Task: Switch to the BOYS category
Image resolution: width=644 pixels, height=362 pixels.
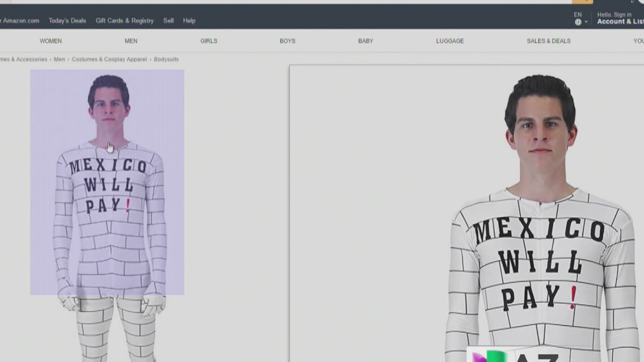Action: point(287,41)
